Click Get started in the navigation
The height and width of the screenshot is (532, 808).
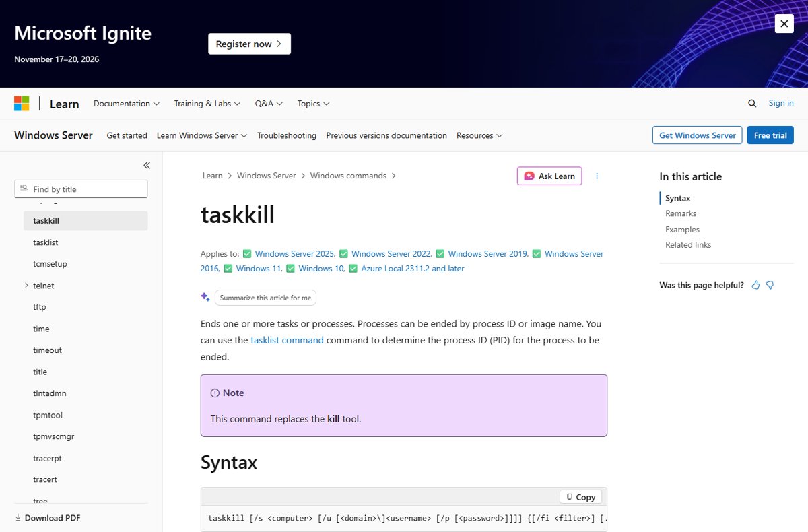(127, 135)
